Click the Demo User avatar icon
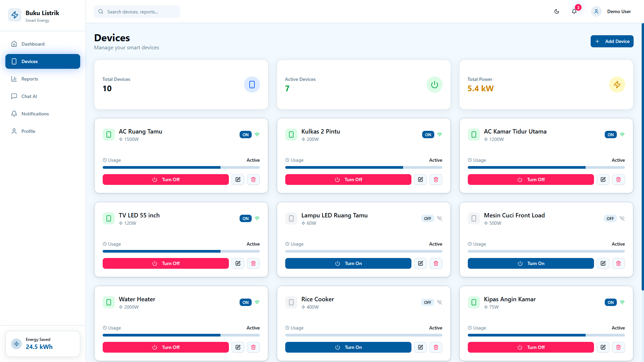644x362 pixels. coord(596,11)
